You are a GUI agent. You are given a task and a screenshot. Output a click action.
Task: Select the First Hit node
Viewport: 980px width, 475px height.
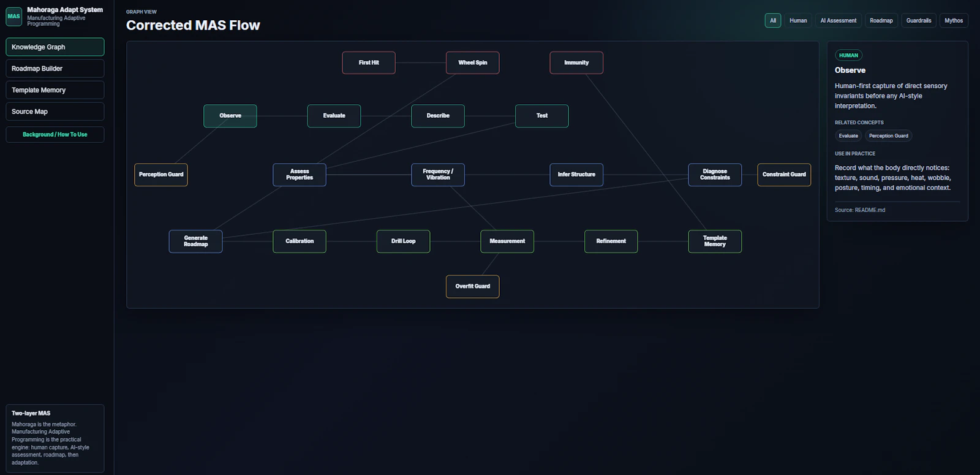pos(369,63)
